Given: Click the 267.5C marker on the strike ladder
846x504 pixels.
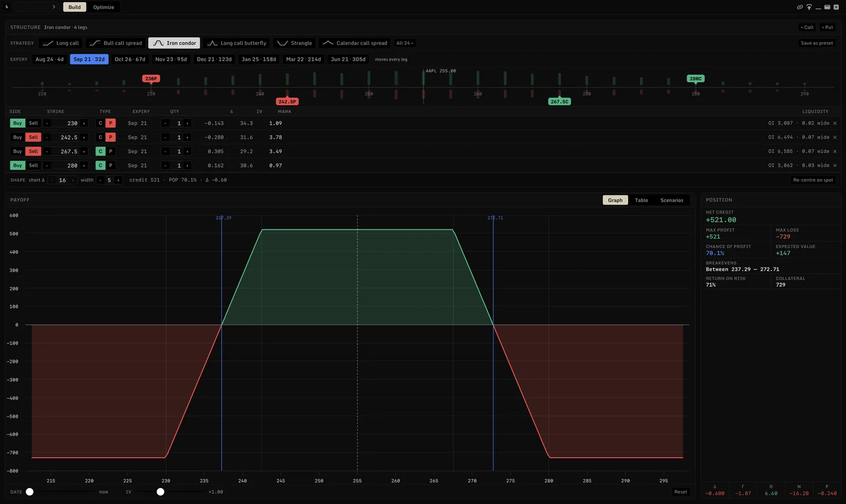Looking at the screenshot, I should tap(559, 101).
